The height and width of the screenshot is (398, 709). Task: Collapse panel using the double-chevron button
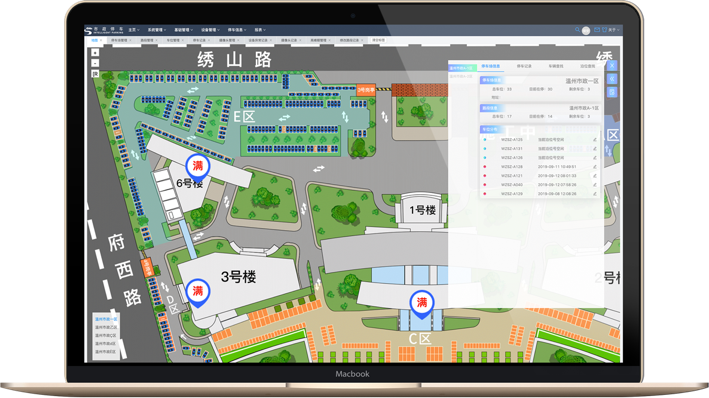coord(612,79)
